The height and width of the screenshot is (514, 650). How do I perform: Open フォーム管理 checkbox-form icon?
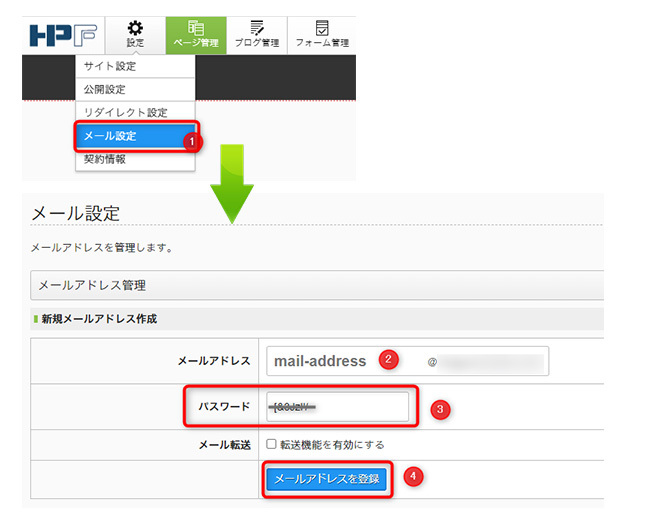point(321,28)
